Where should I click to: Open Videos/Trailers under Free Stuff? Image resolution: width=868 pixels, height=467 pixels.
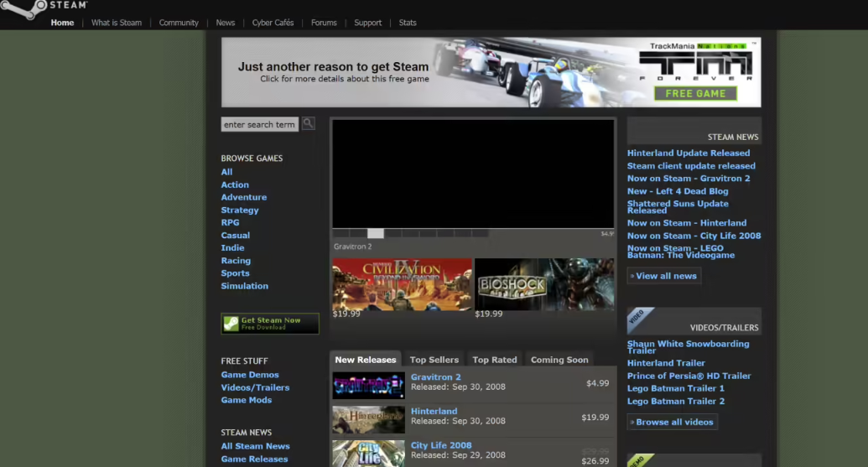pyautogui.click(x=255, y=387)
